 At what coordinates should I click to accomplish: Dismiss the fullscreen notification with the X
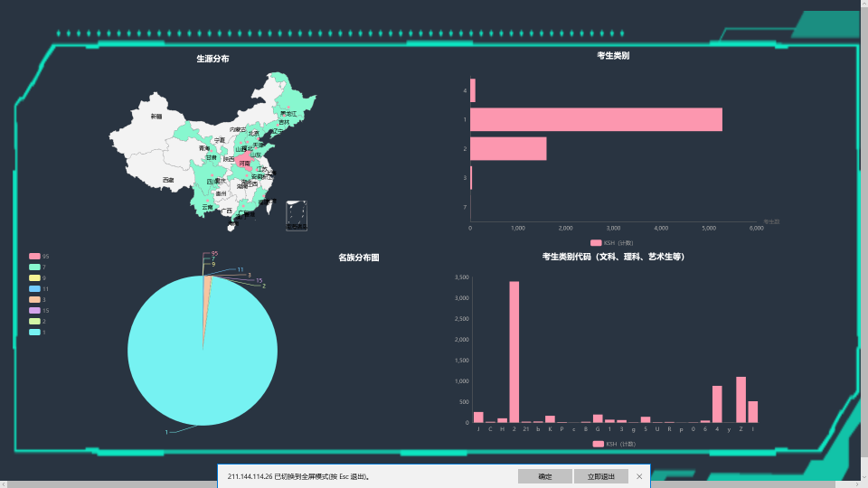(639, 476)
